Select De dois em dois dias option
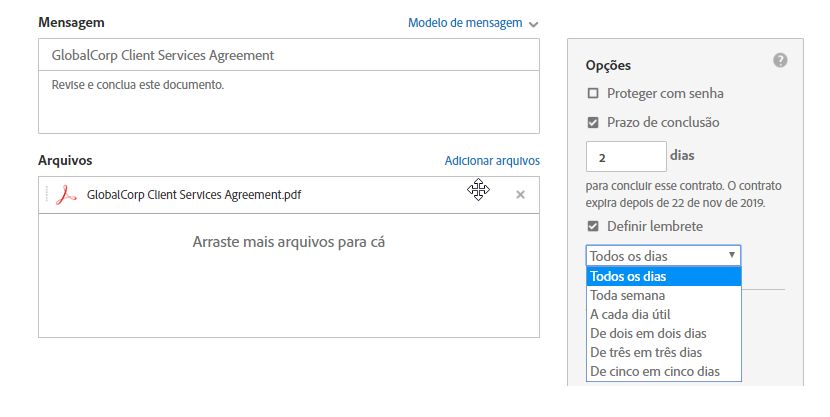Screen dimensions: 830x417 click(x=664, y=333)
